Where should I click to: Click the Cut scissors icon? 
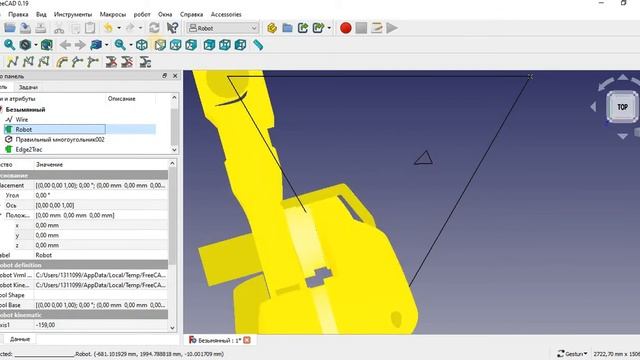[59, 28]
